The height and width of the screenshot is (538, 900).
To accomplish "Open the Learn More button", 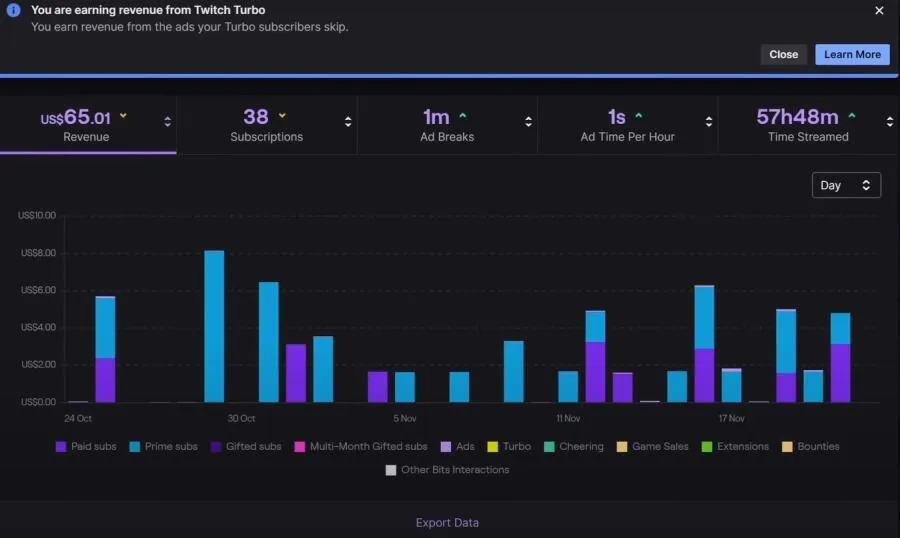I will [852, 55].
